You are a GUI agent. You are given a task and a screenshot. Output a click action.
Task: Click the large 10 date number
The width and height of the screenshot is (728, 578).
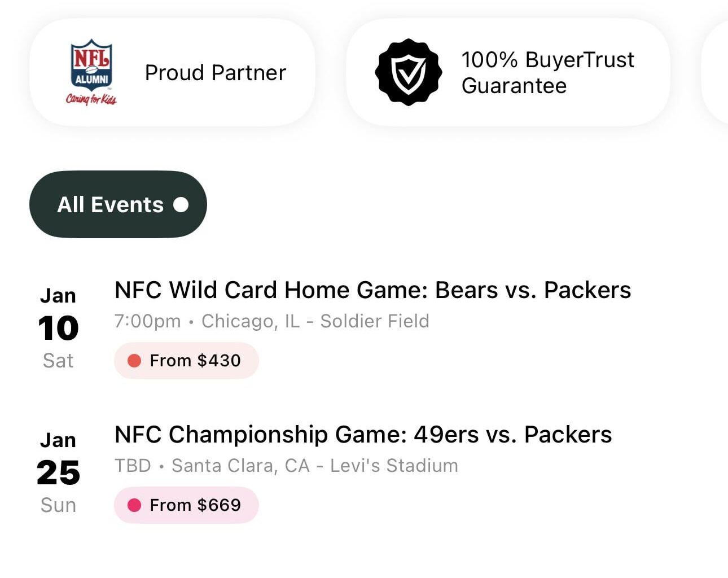point(58,329)
